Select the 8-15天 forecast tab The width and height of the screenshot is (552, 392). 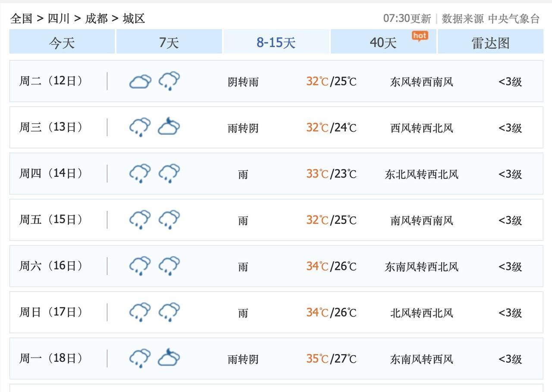276,42
